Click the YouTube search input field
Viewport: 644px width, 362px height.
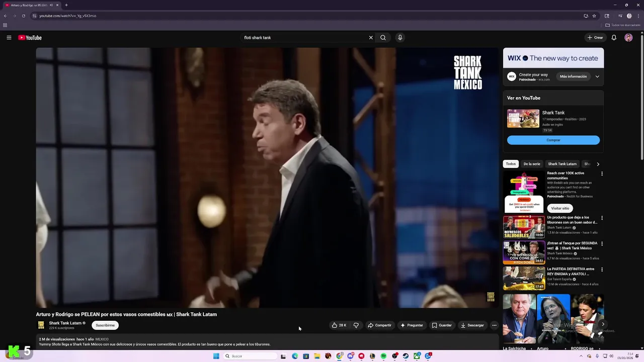tap(304, 38)
